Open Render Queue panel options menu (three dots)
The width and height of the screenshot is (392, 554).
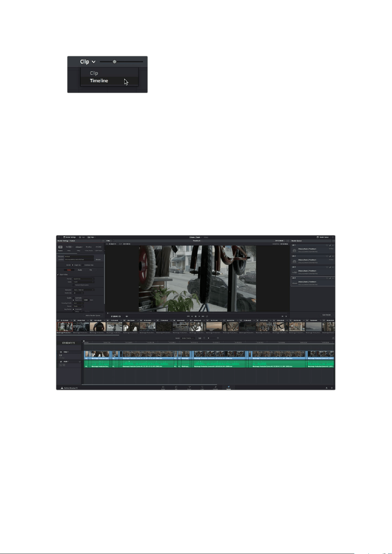point(333,241)
